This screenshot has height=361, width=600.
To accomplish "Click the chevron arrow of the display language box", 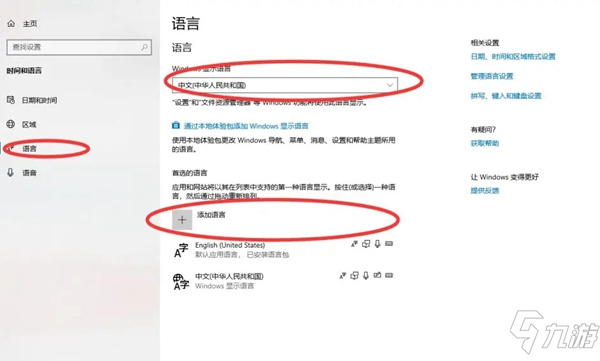I will coord(390,85).
